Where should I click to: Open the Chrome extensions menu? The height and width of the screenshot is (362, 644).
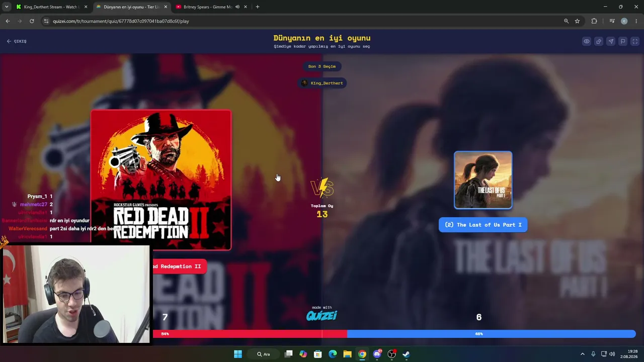[x=594, y=21]
